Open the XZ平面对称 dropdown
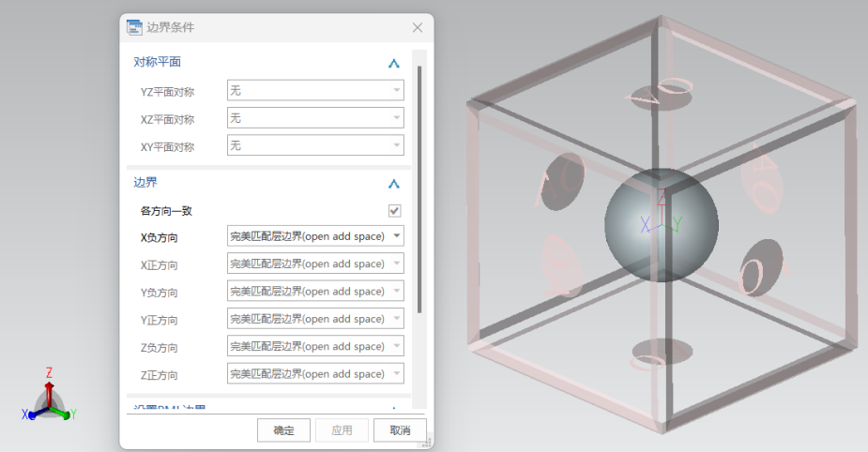Screen dimensions: 868x452 pyautogui.click(x=315, y=118)
